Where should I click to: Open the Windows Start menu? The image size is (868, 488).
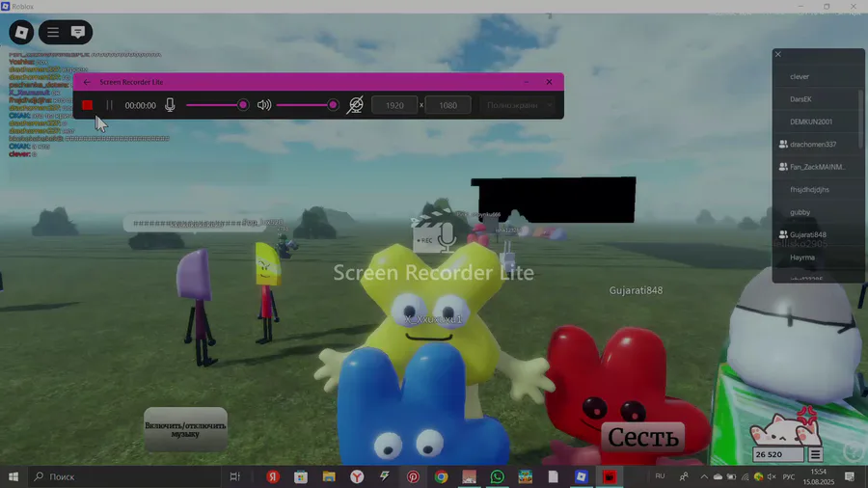(x=14, y=476)
